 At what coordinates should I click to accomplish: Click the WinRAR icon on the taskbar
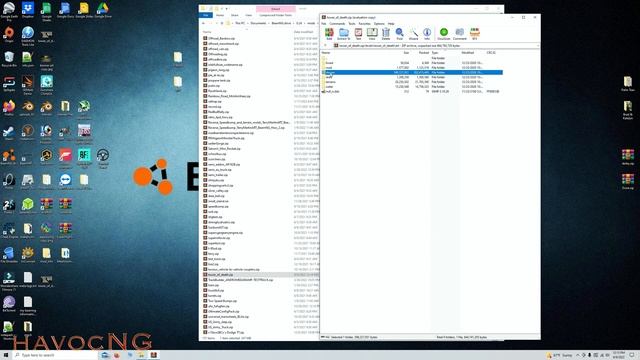click(153, 355)
